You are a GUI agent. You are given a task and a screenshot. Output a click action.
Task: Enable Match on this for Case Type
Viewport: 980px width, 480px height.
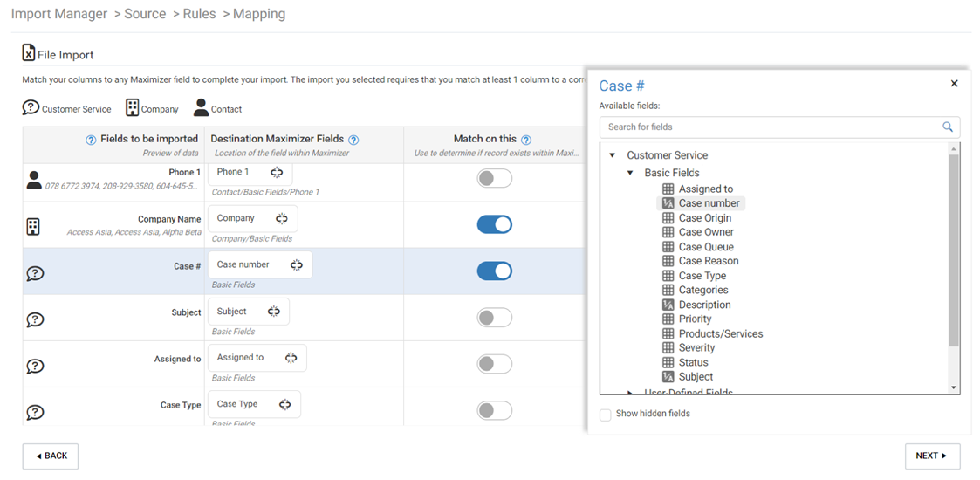pyautogui.click(x=495, y=411)
